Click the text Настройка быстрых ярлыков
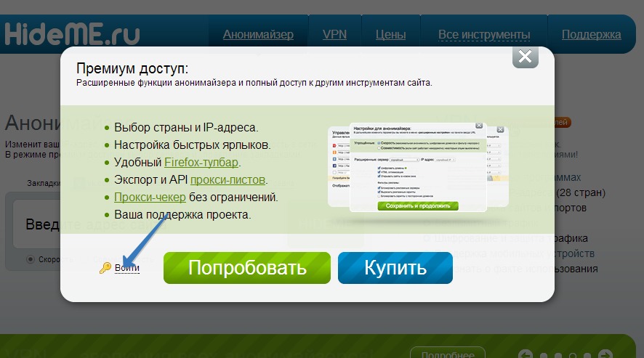The height and width of the screenshot is (358, 644). [x=192, y=145]
